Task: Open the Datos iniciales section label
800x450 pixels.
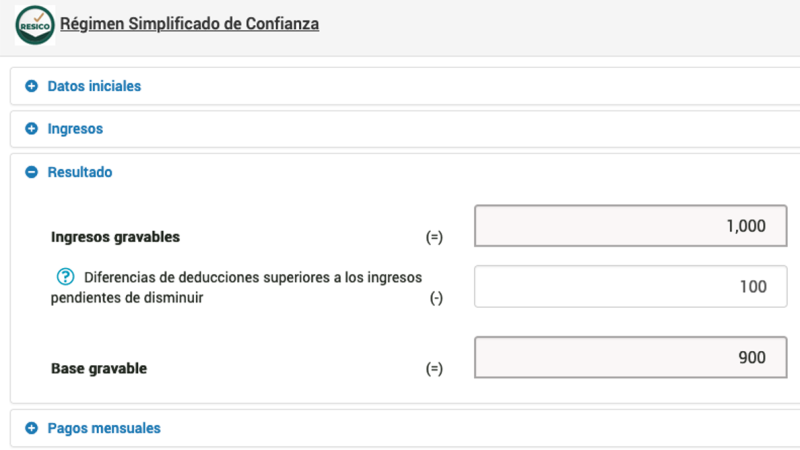Action: point(94,86)
